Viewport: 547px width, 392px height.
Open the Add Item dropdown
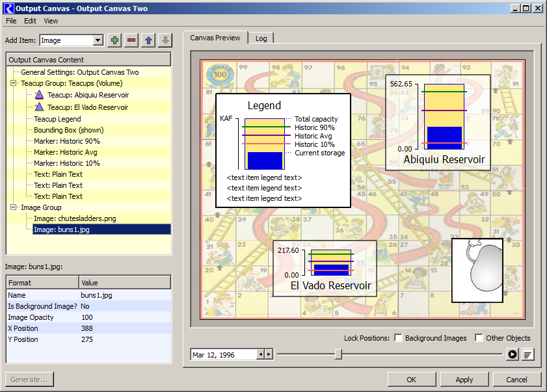(98, 40)
